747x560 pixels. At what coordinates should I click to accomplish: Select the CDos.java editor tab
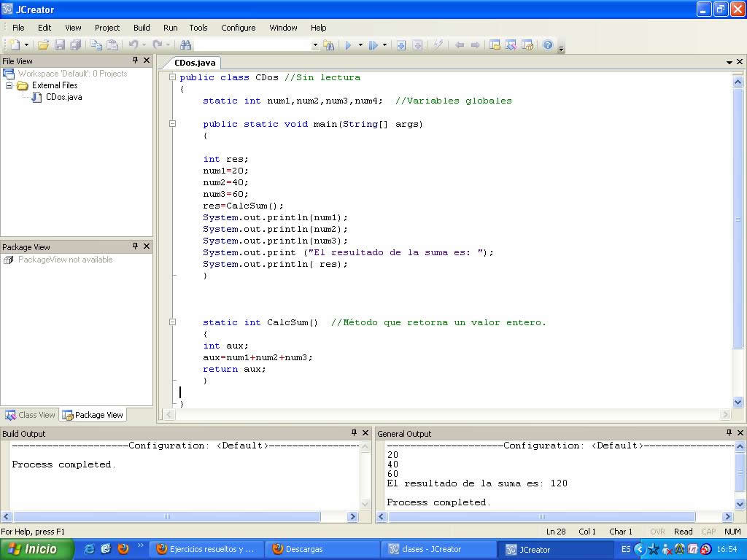(195, 63)
